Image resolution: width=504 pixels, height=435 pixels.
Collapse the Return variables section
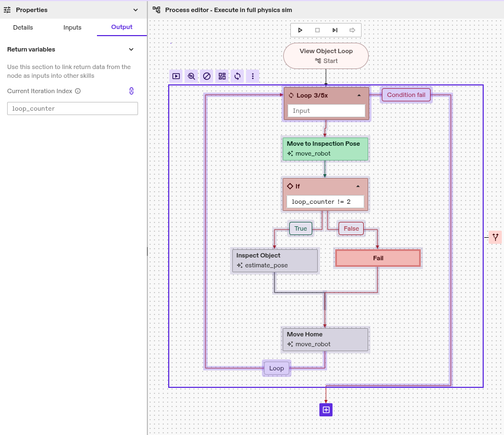(x=131, y=49)
